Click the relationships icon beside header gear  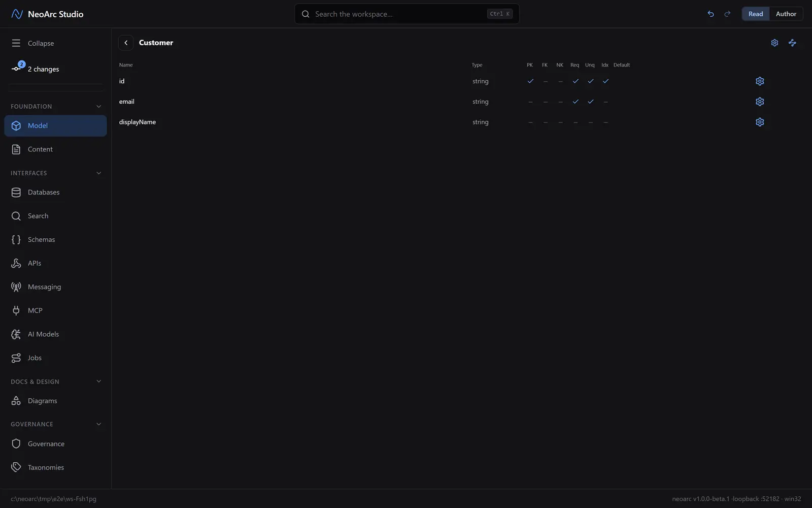792,43
